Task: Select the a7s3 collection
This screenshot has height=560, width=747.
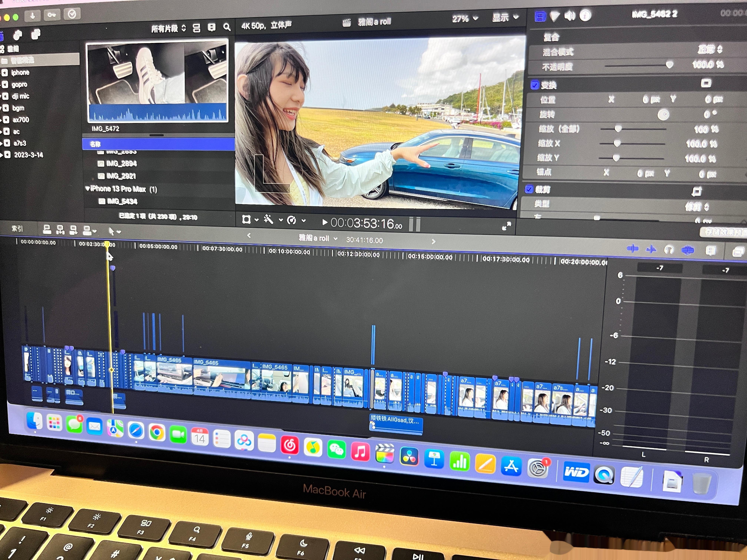Action: click(20, 143)
